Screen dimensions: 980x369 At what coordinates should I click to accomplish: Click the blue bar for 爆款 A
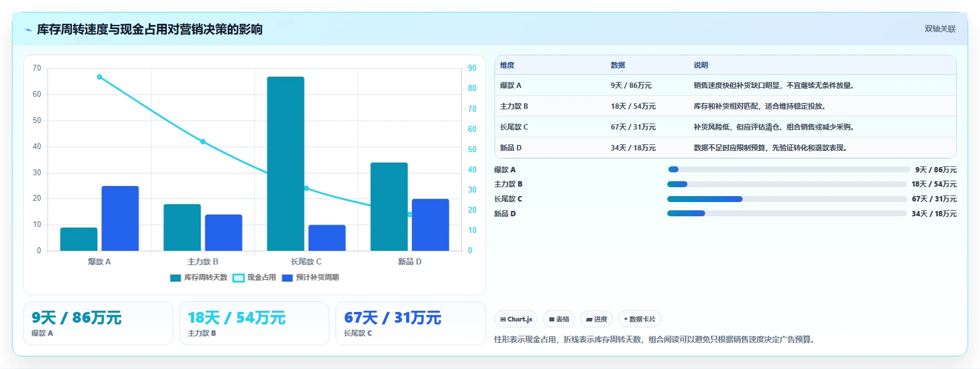coord(120,218)
